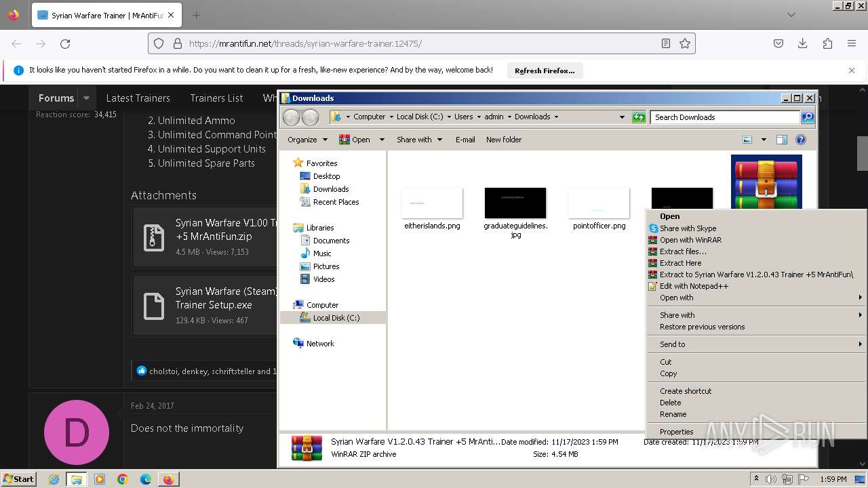Screen dimensions: 868x488
Task: Select Edit with Notepad++ menu entry
Action: [x=757, y=286]
